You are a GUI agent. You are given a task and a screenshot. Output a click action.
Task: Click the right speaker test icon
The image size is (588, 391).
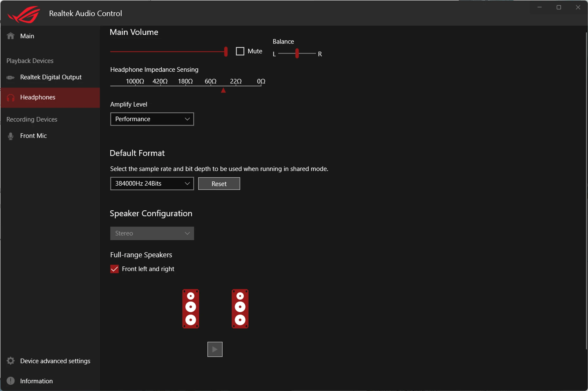[x=240, y=309]
